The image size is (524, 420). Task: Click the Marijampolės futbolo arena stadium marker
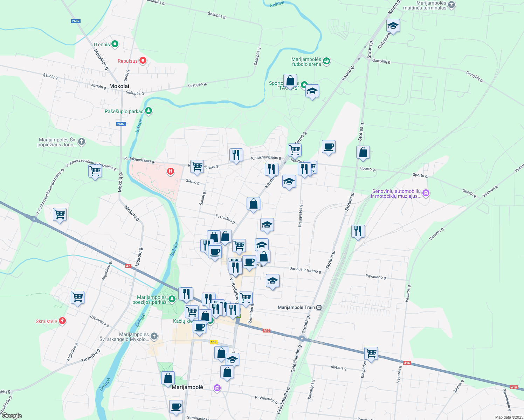pyautogui.click(x=326, y=61)
